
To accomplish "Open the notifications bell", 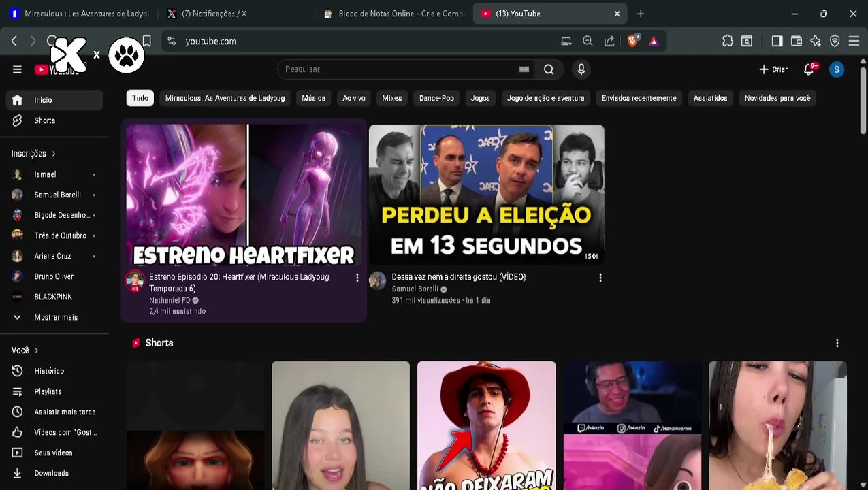I will [809, 69].
